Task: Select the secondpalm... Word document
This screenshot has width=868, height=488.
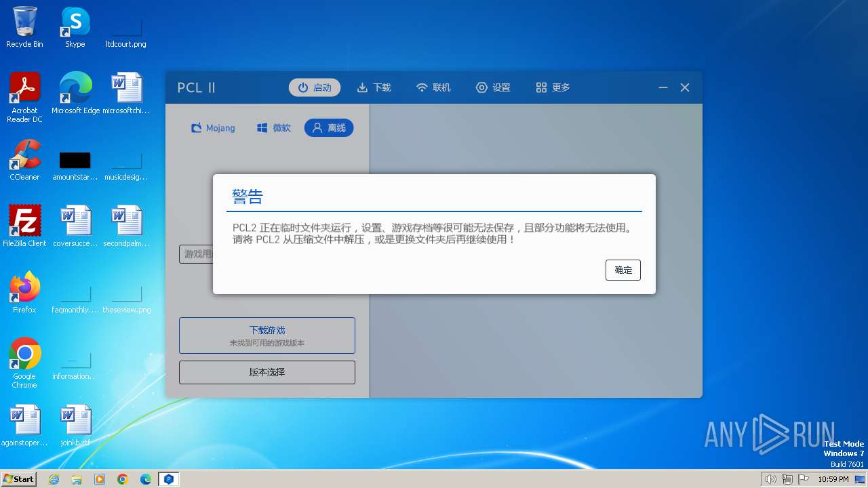Action: [x=126, y=226]
